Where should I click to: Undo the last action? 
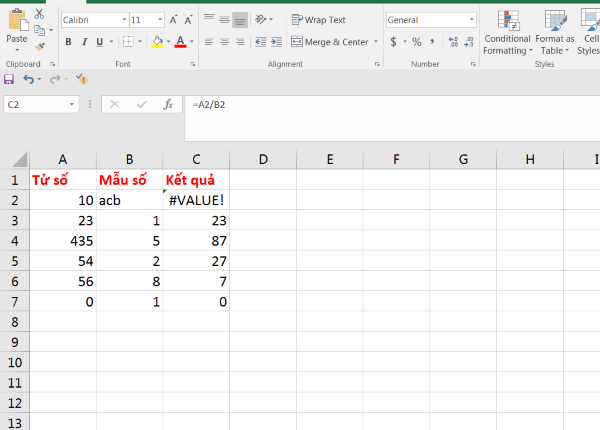tap(28, 79)
